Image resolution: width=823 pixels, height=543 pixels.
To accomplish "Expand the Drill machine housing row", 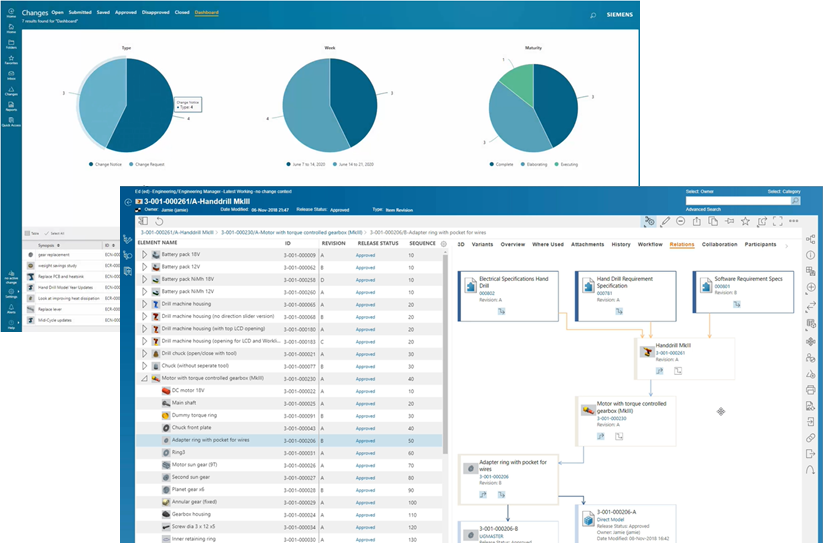I will [144, 304].
